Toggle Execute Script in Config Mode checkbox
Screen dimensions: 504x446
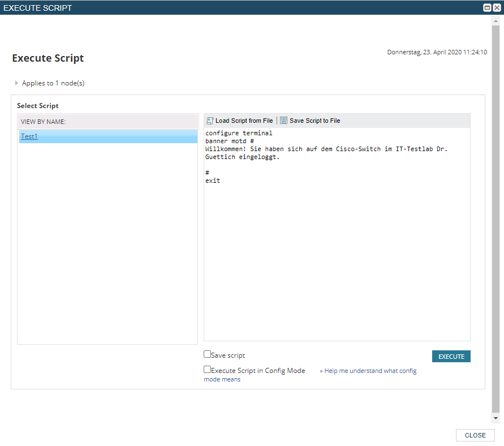[x=208, y=370]
